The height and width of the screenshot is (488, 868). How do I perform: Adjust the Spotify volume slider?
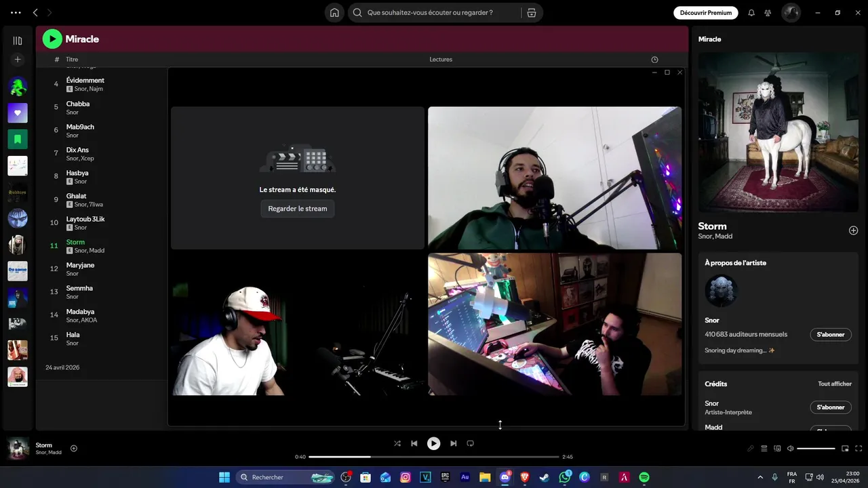[816, 448]
